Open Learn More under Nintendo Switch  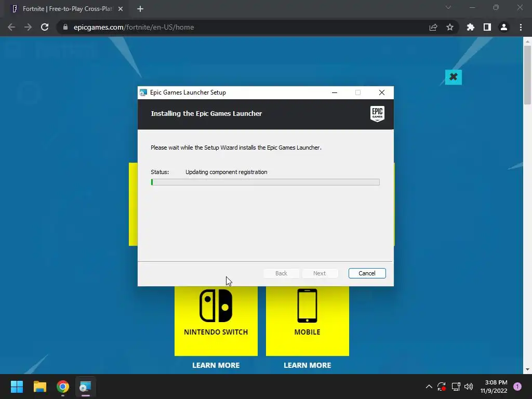click(x=216, y=365)
